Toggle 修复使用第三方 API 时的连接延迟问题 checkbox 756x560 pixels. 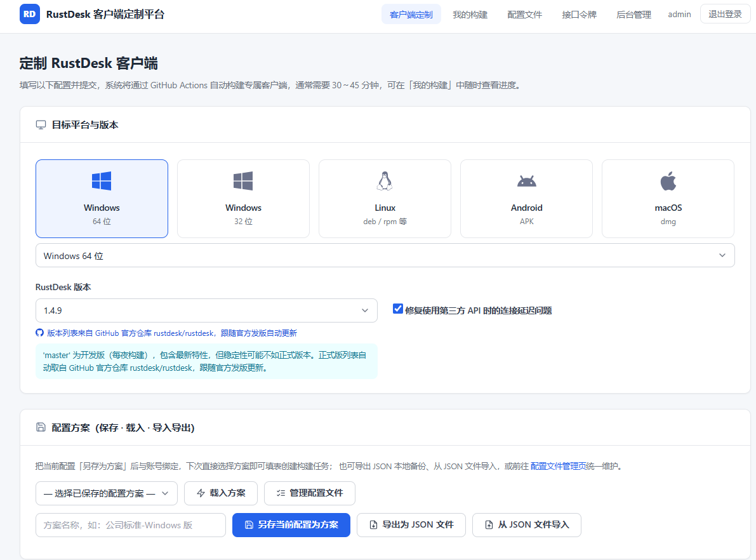tap(398, 309)
